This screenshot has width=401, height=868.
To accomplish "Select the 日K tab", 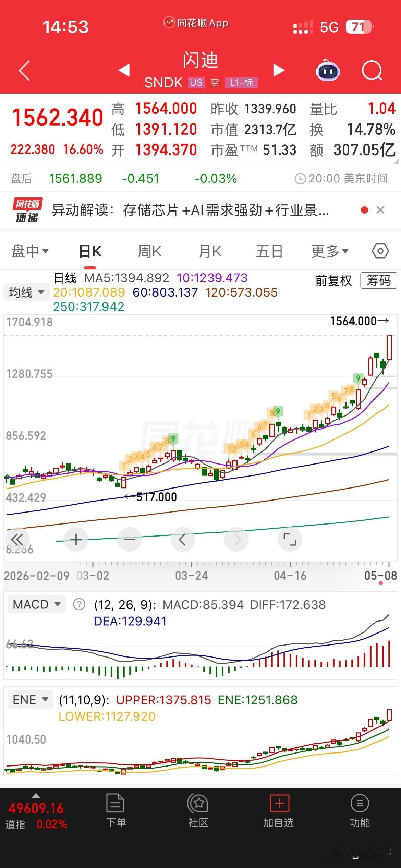I will 90,251.
